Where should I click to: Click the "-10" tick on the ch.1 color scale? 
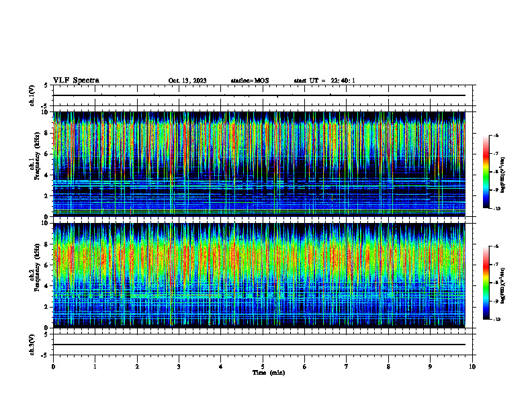coord(496,209)
